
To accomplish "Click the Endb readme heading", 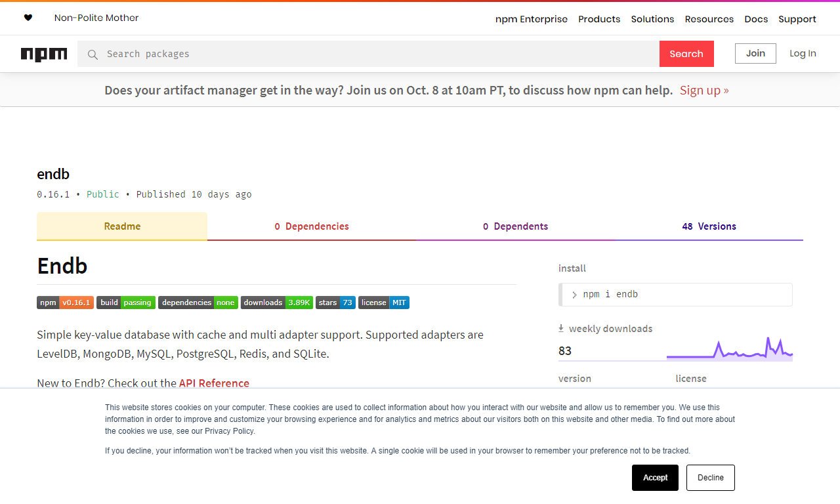I will click(x=62, y=266).
